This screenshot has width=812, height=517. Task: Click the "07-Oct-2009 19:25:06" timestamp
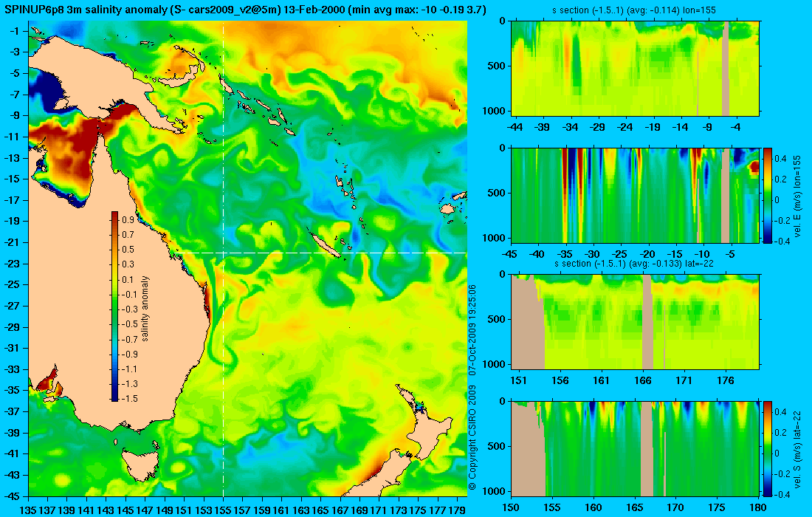pyautogui.click(x=472, y=330)
